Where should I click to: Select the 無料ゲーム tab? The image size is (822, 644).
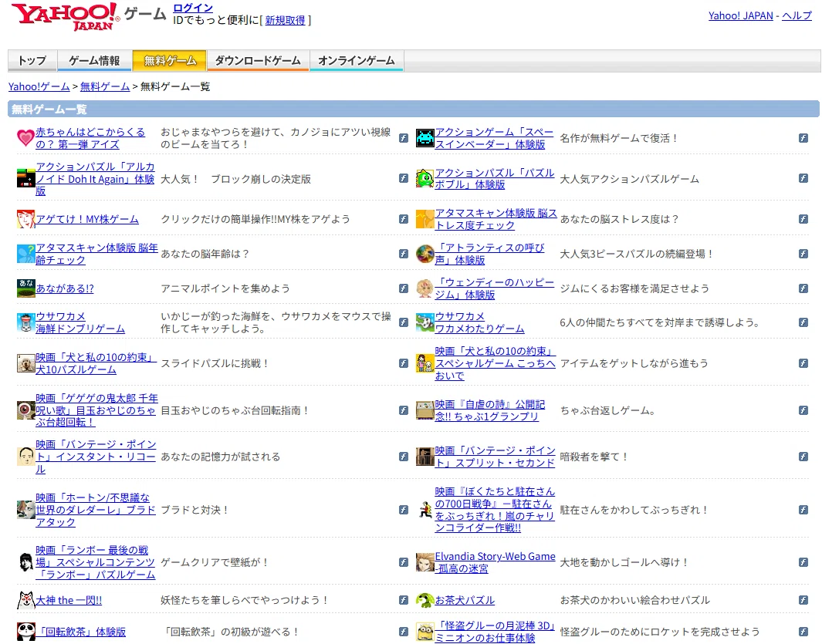[x=170, y=61]
